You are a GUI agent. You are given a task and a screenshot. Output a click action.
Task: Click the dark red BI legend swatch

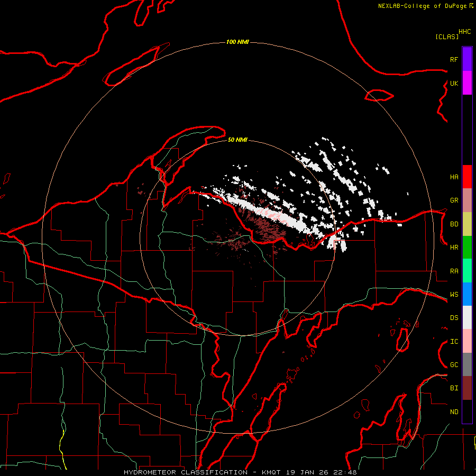467,388
